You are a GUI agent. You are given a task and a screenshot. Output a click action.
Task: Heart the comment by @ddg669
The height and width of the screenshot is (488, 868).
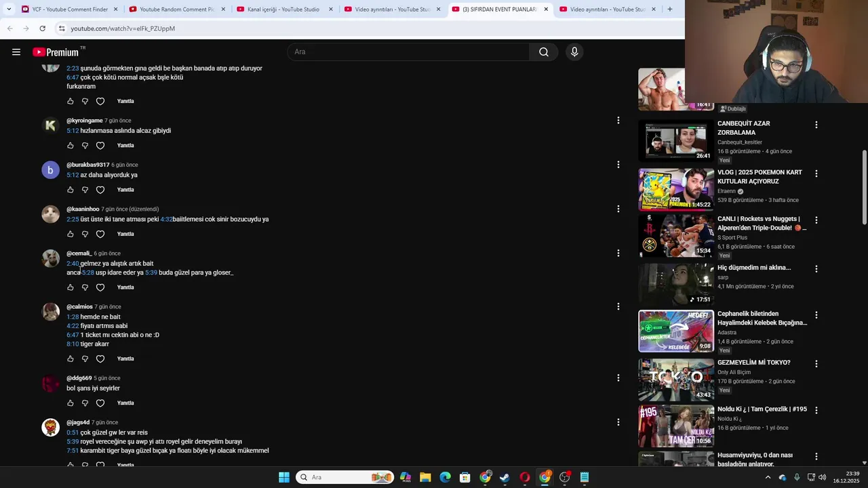pyautogui.click(x=100, y=403)
